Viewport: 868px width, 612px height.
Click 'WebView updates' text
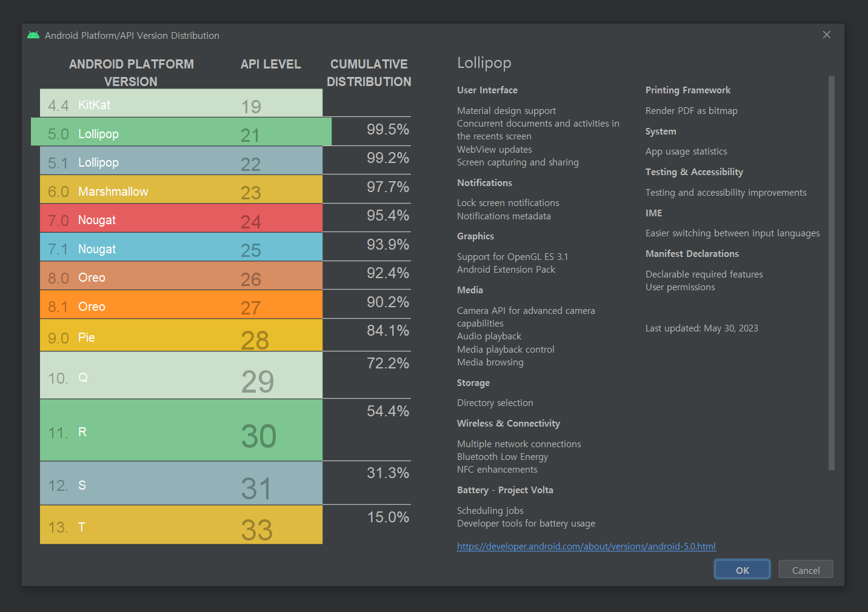(x=495, y=150)
